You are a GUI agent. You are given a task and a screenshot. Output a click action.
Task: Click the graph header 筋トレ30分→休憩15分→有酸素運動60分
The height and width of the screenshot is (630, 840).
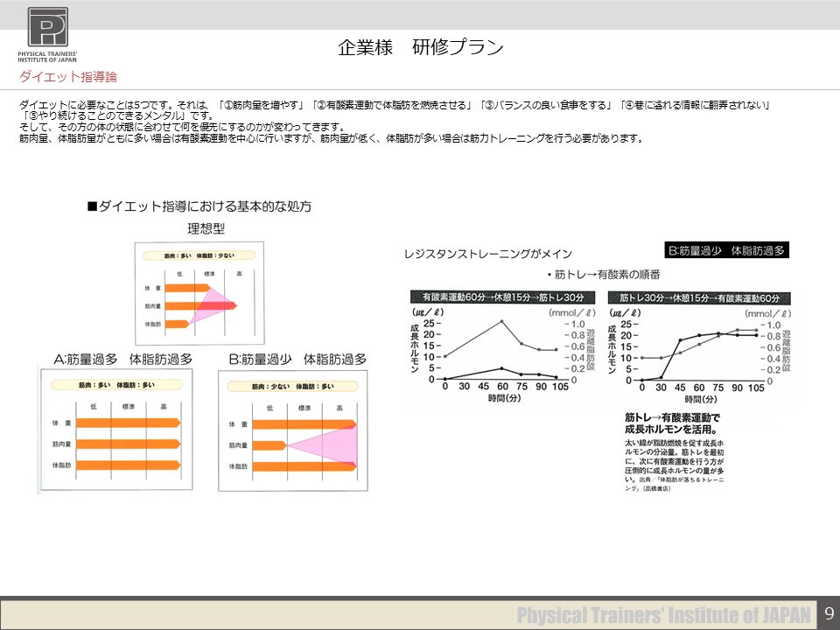coord(699,297)
